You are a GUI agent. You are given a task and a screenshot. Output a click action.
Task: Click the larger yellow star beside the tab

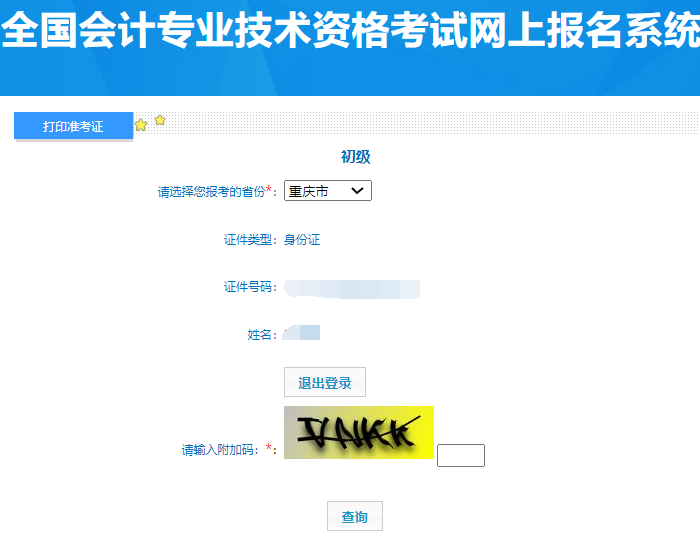pos(141,125)
